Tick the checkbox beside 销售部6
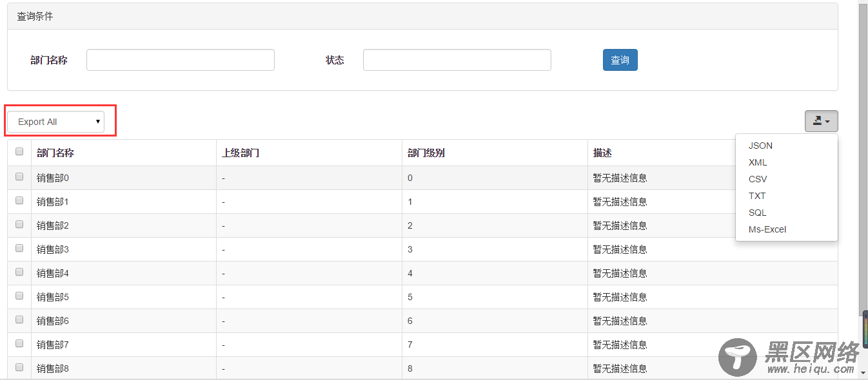Screen dimensions: 868x380 [19, 319]
